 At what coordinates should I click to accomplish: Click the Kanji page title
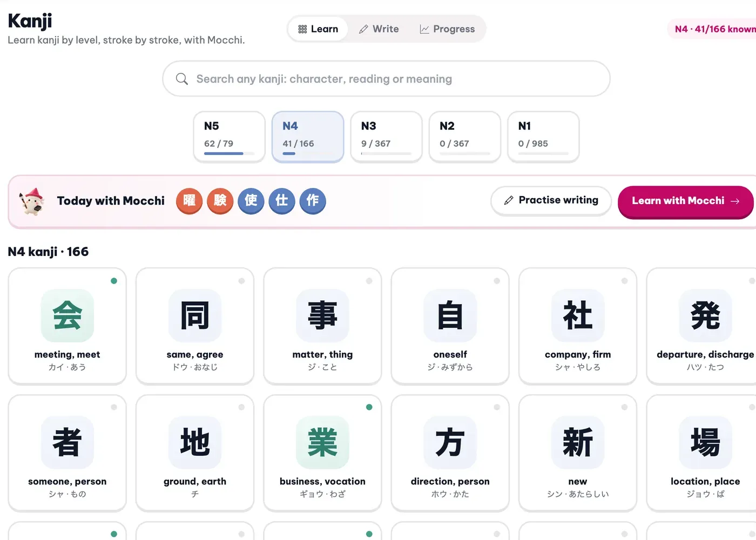click(x=30, y=21)
